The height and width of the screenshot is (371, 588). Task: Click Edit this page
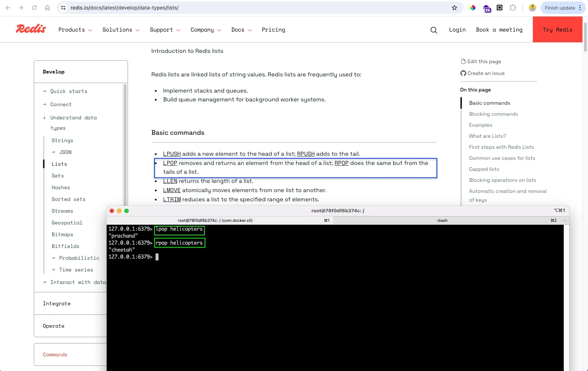481,61
